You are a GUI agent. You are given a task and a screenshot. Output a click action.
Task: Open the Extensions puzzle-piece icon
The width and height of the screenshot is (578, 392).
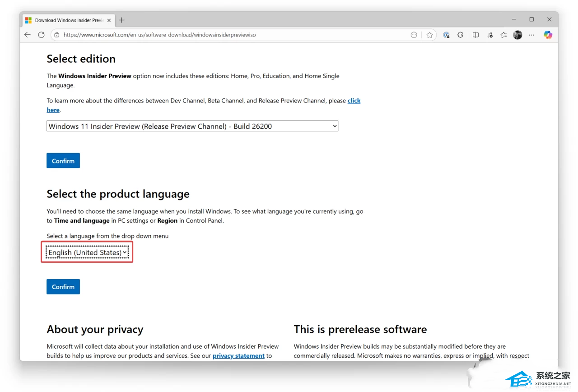pos(461,35)
